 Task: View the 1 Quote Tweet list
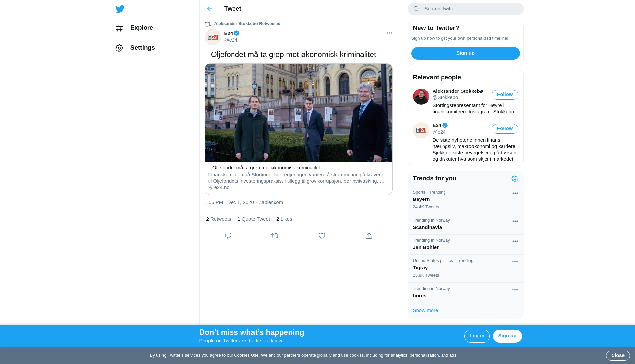(254, 219)
